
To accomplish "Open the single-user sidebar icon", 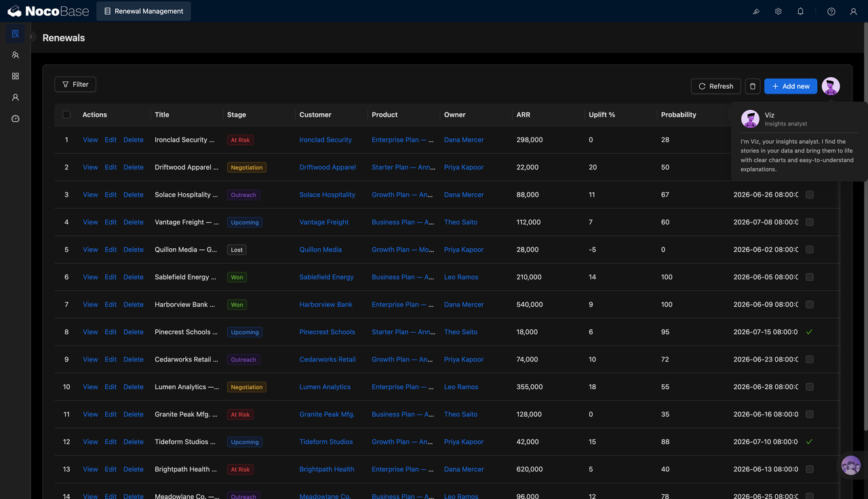I will 15,97.
